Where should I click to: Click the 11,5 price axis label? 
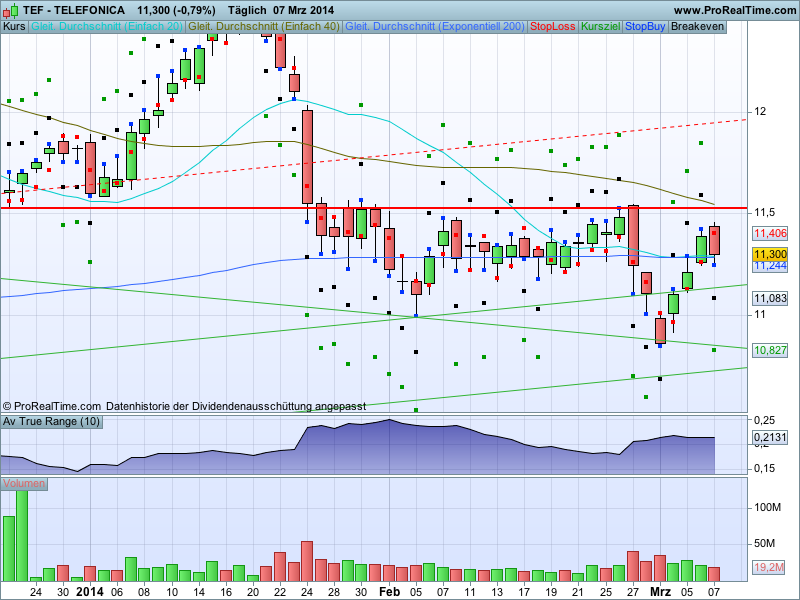[763, 212]
